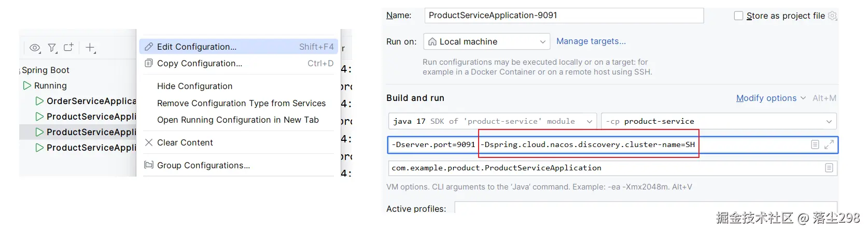Click the plus add-service icon

tap(90, 48)
